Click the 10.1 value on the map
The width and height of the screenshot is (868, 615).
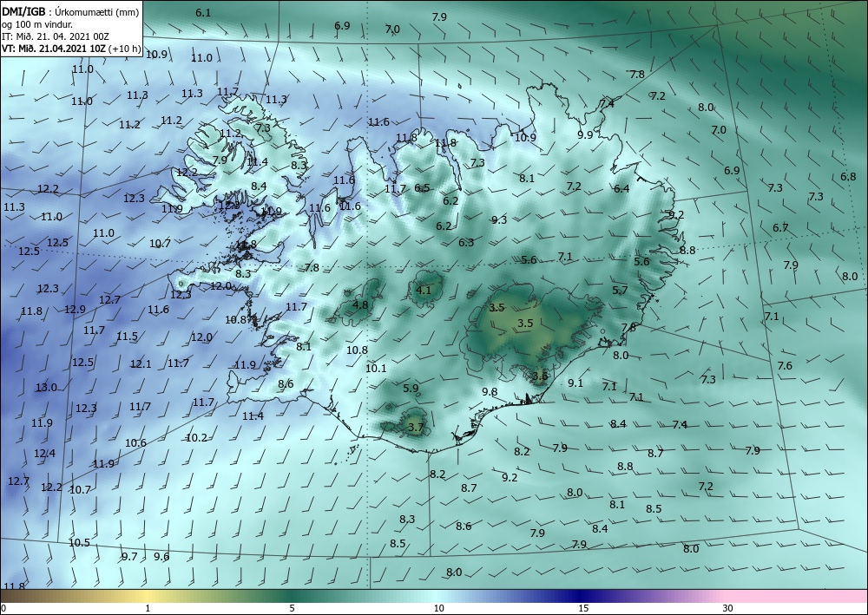coord(377,369)
